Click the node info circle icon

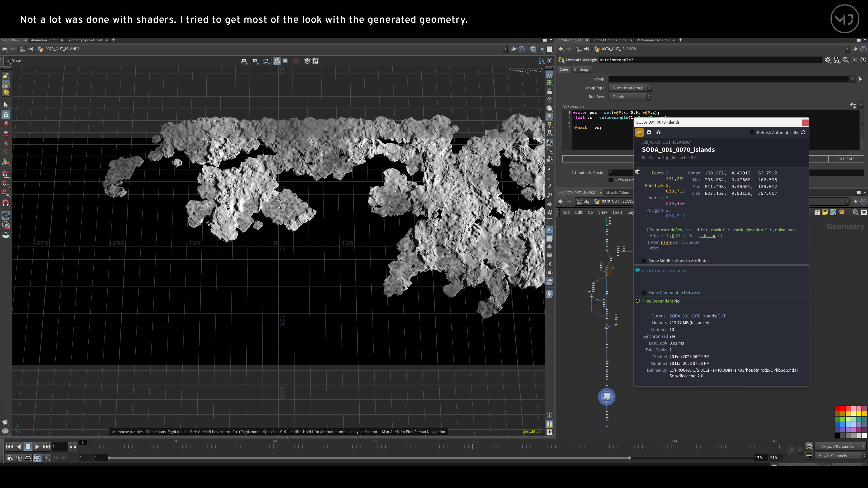(854, 60)
